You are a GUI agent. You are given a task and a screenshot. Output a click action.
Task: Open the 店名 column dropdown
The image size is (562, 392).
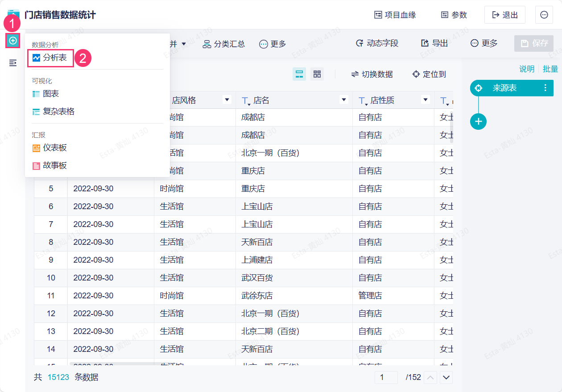click(x=344, y=100)
